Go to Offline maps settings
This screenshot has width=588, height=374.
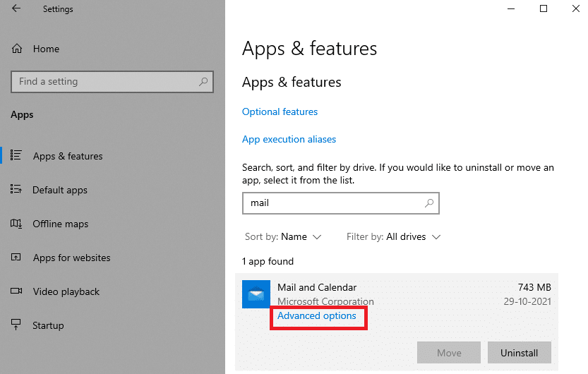(61, 224)
